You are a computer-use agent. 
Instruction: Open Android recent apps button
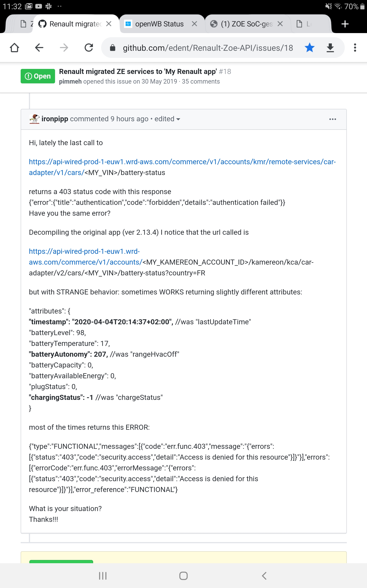point(103,576)
